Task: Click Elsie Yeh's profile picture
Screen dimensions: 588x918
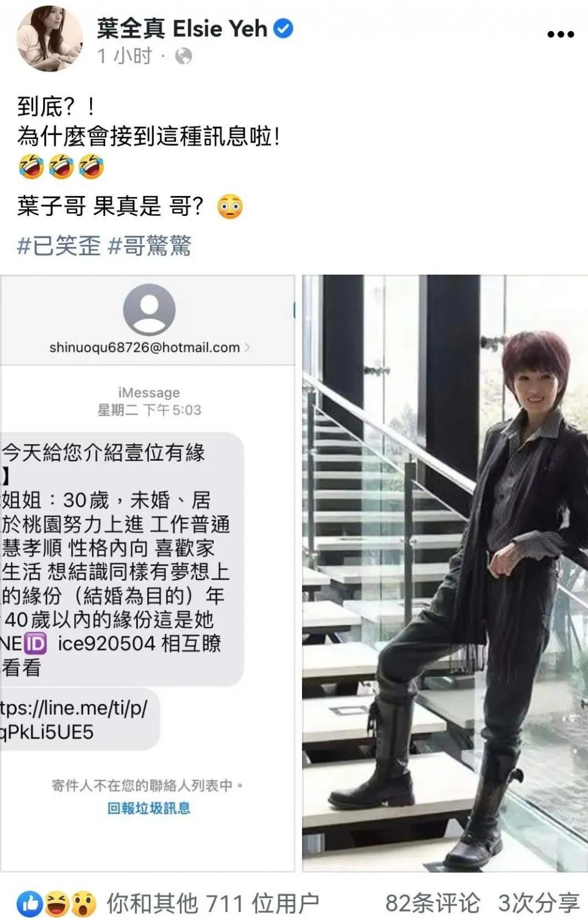Action: pyautogui.click(x=49, y=39)
